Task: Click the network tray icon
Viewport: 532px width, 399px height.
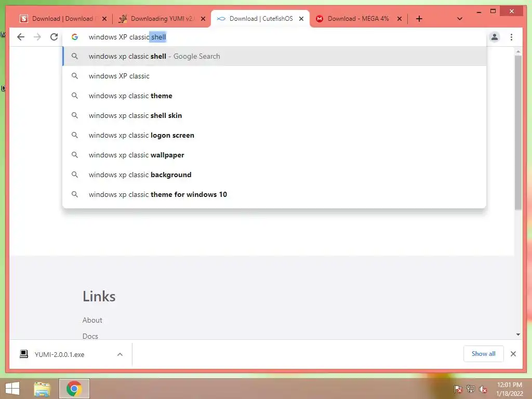Action: [x=471, y=389]
